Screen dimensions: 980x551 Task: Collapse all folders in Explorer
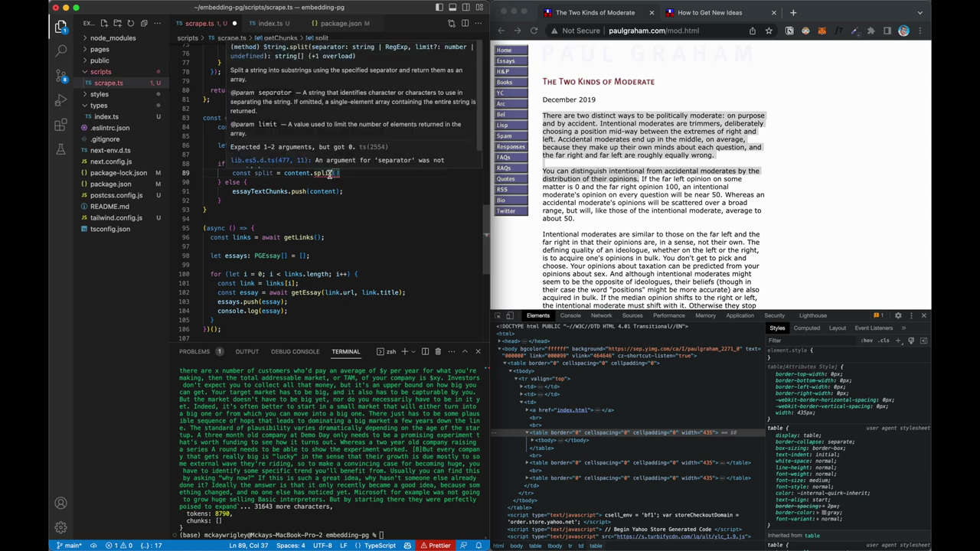click(x=144, y=23)
